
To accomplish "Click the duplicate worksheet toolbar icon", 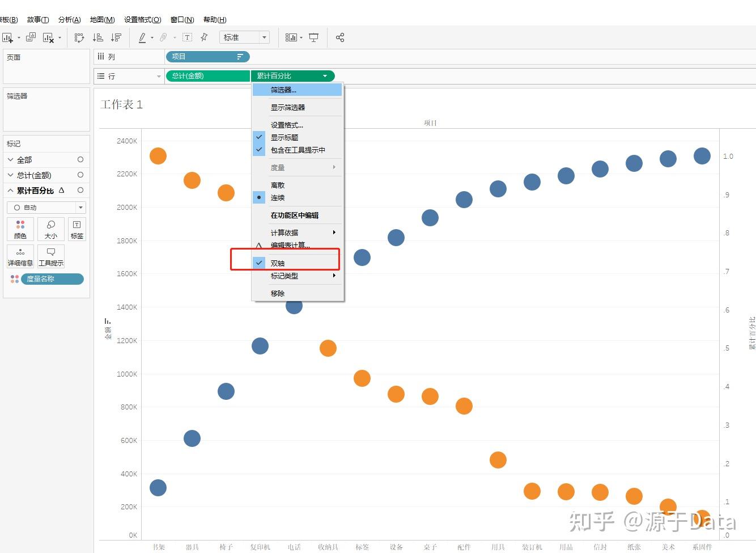I will (31, 37).
